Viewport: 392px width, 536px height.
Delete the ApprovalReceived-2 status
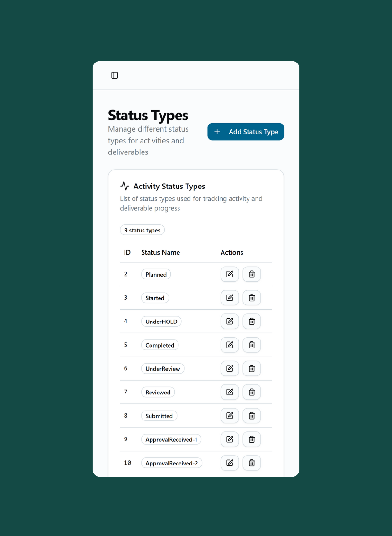coord(252,463)
